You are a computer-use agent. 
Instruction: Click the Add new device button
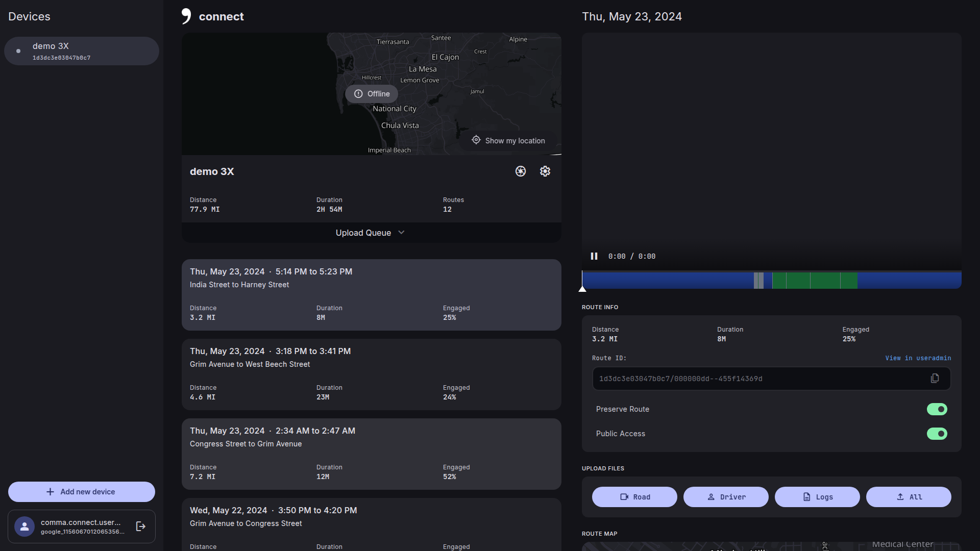click(82, 492)
